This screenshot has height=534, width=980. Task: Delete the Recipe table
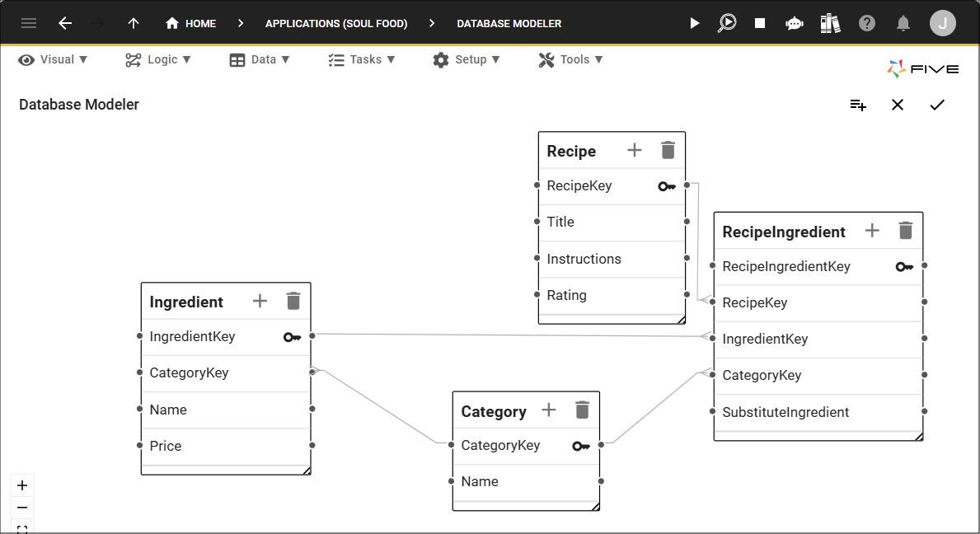(x=668, y=150)
